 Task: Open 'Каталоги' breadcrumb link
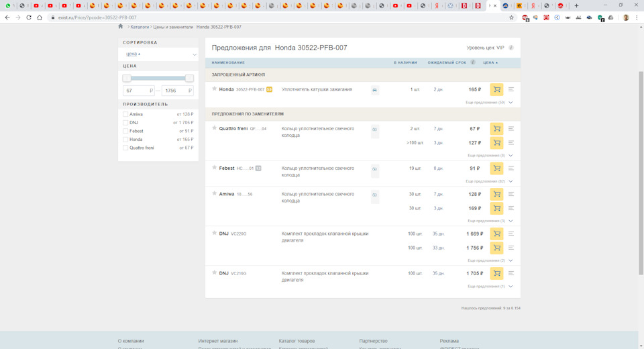(140, 27)
